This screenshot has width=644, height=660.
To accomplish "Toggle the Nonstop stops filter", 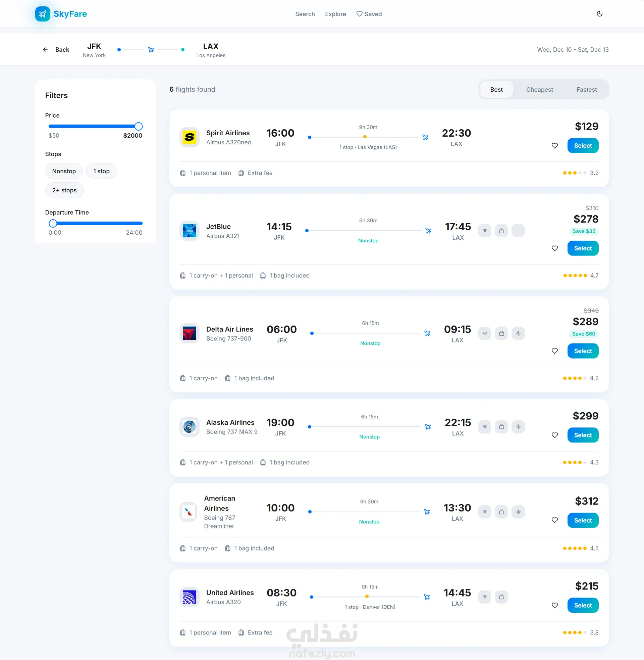I will [64, 171].
